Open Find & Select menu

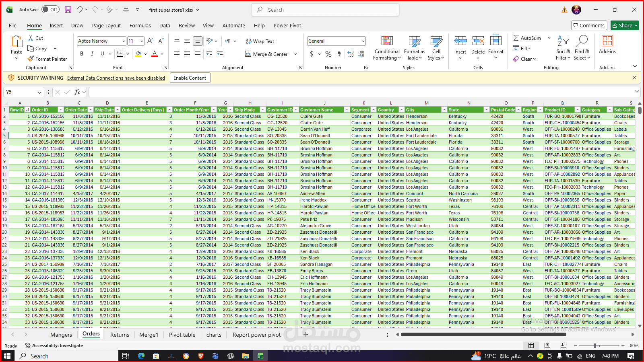pos(582,48)
